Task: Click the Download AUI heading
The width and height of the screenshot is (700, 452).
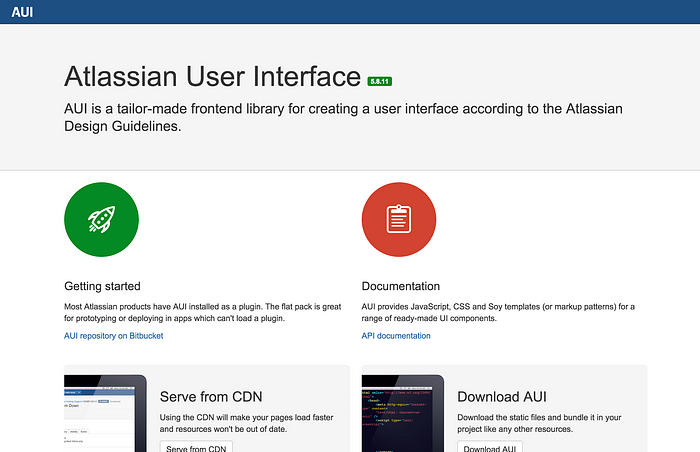Action: click(x=502, y=397)
